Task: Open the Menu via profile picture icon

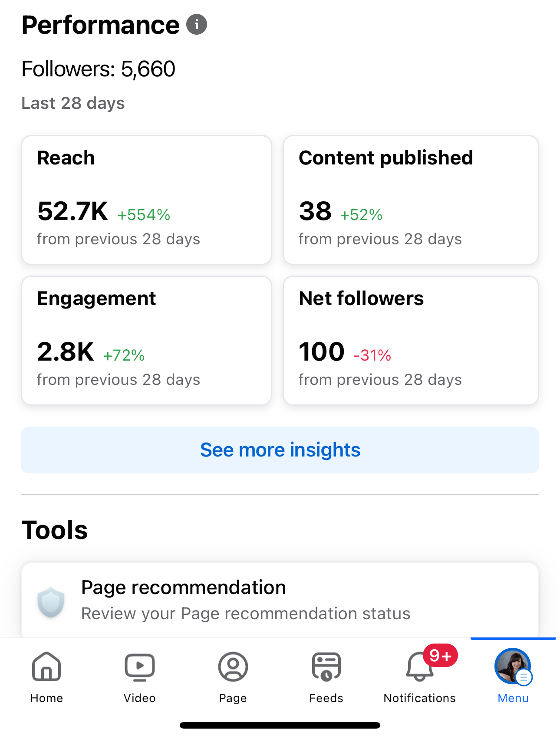Action: [512, 667]
